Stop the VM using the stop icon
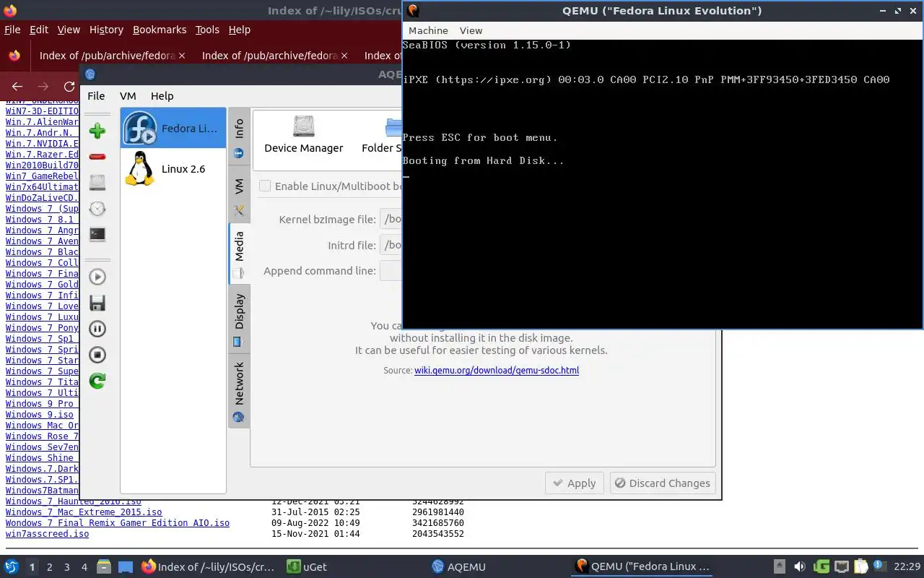Screen dimensions: 924x578 97,355
